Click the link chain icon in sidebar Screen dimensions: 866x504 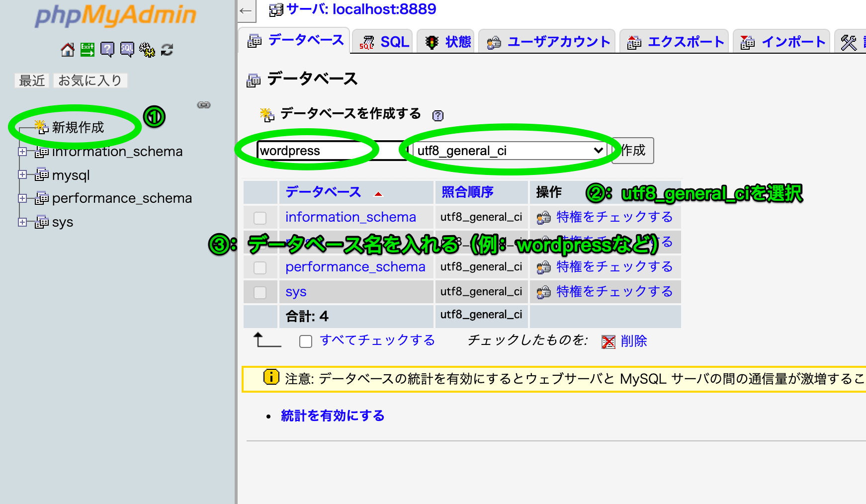[x=204, y=105]
